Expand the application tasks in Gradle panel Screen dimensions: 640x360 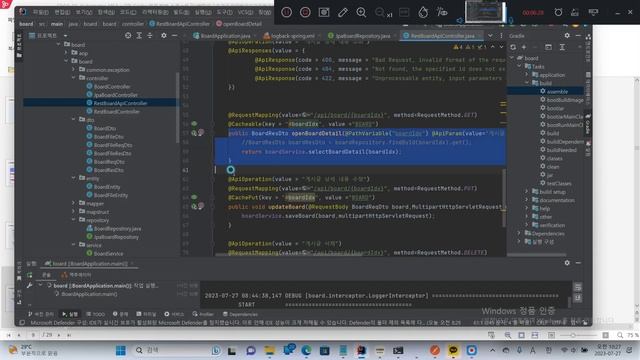pyautogui.click(x=527, y=75)
